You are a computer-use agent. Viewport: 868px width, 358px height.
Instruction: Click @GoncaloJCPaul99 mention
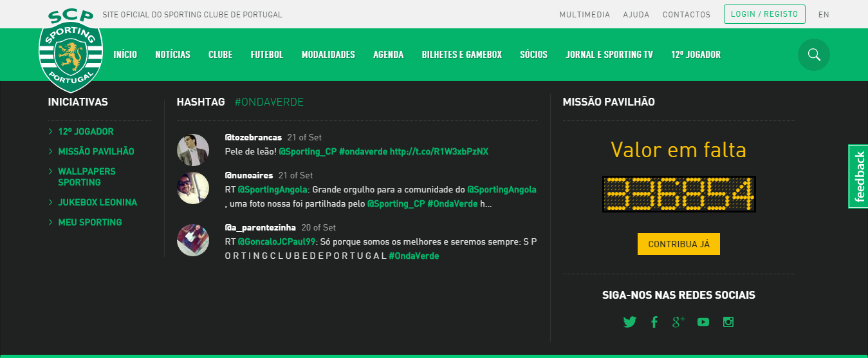[x=277, y=242]
